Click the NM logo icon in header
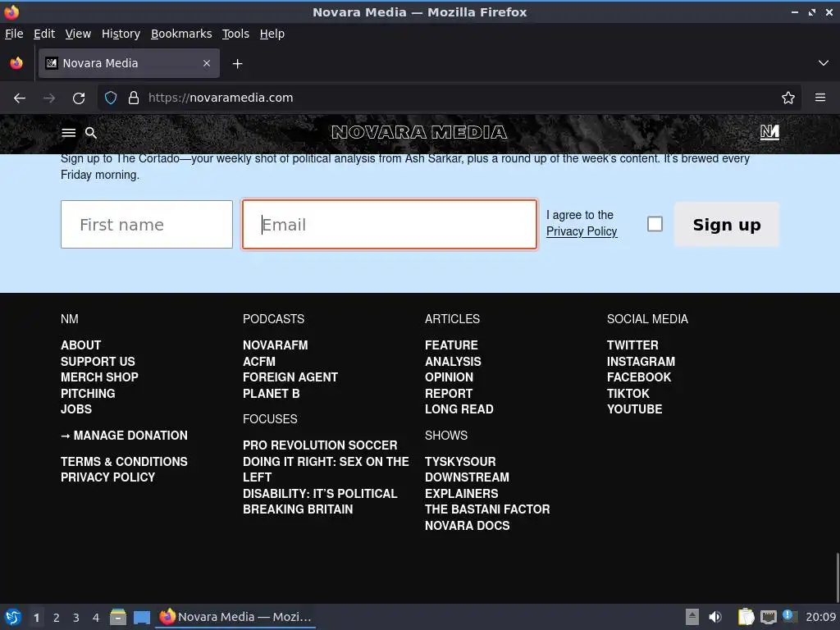840x630 pixels. (769, 132)
